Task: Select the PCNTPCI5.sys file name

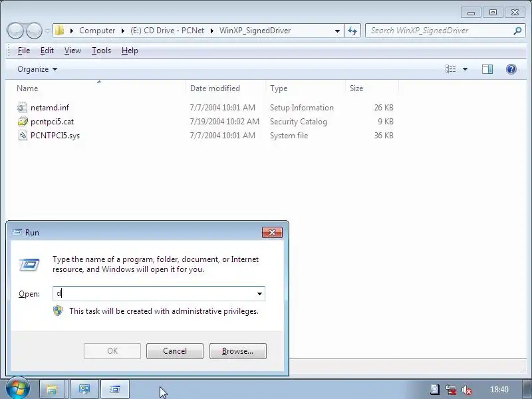Action: click(x=55, y=136)
